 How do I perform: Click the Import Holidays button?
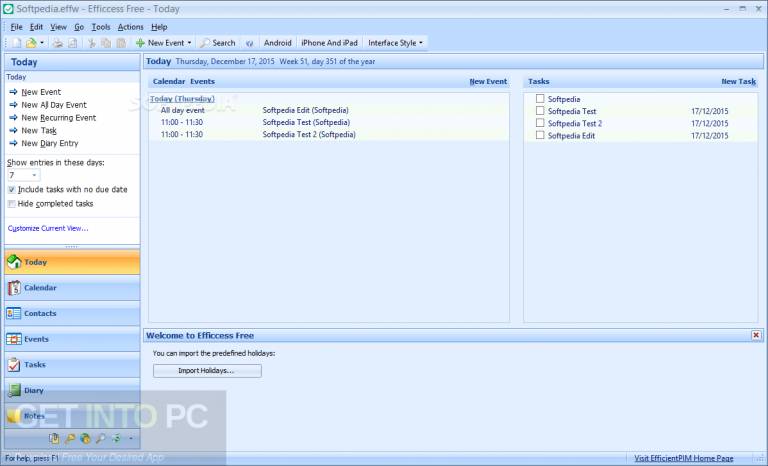[x=207, y=370]
